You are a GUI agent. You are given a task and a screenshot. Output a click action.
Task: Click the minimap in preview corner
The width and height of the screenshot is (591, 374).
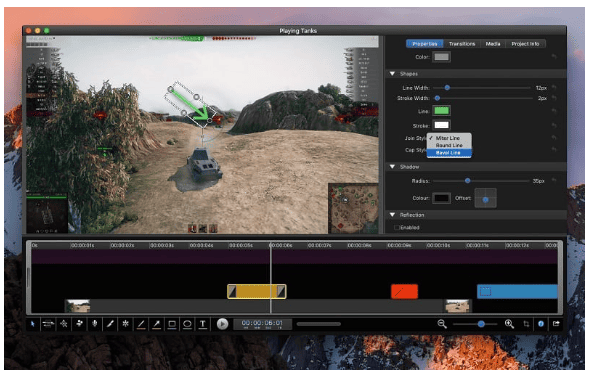[x=353, y=208]
